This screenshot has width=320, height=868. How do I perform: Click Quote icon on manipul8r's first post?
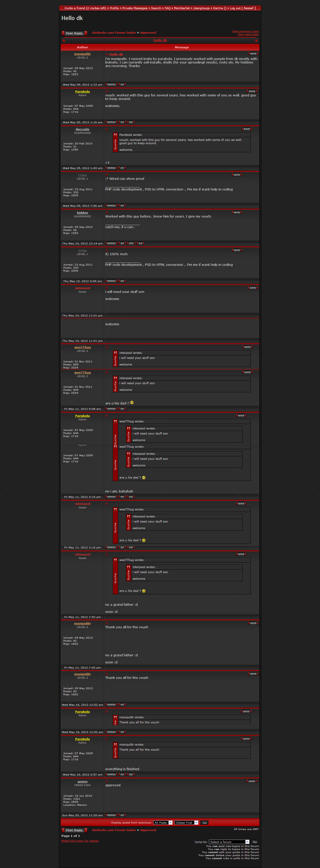coord(253,54)
